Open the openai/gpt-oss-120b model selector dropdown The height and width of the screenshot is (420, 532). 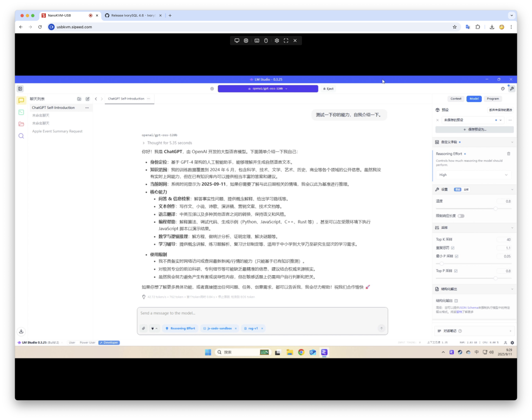pyautogui.click(x=267, y=89)
